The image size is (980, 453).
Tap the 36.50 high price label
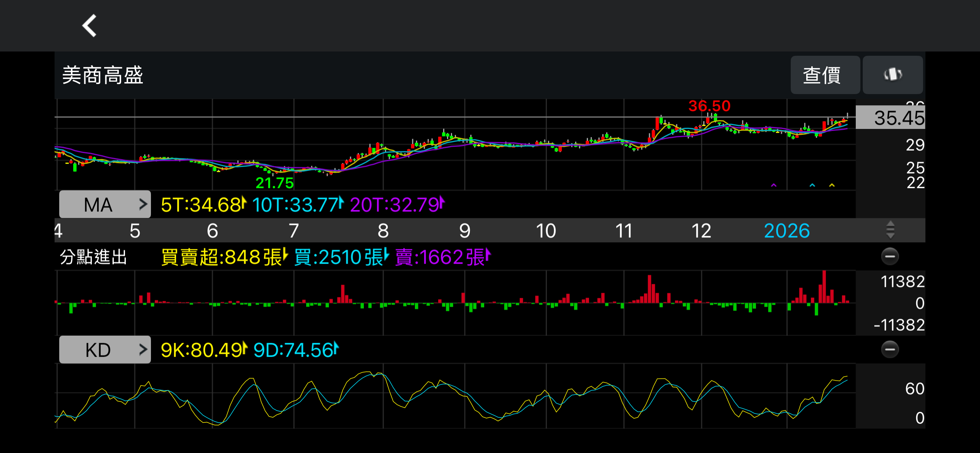coord(709,106)
